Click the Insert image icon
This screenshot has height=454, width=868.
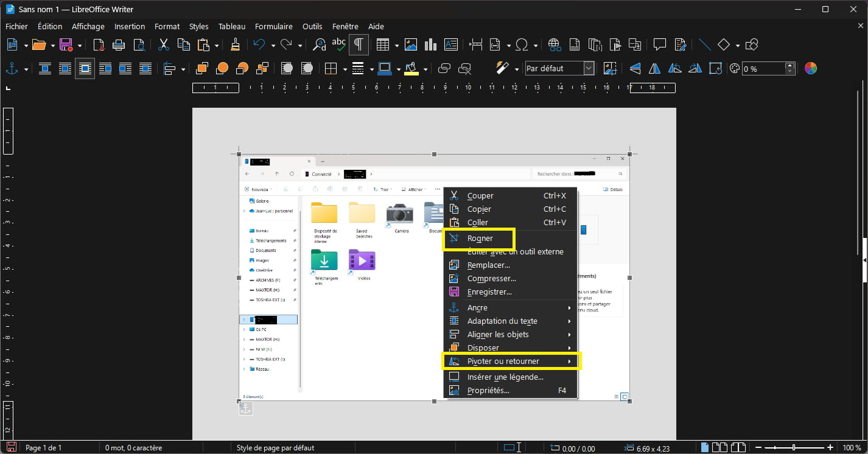point(411,44)
